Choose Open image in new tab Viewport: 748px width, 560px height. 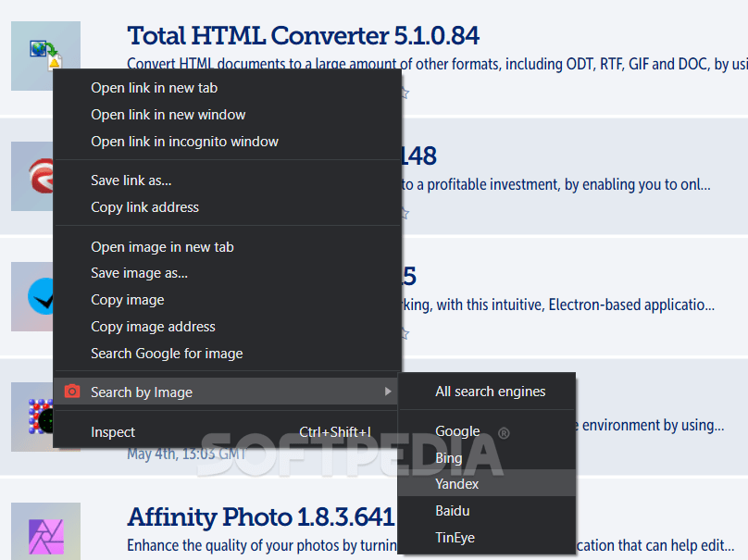click(227, 246)
